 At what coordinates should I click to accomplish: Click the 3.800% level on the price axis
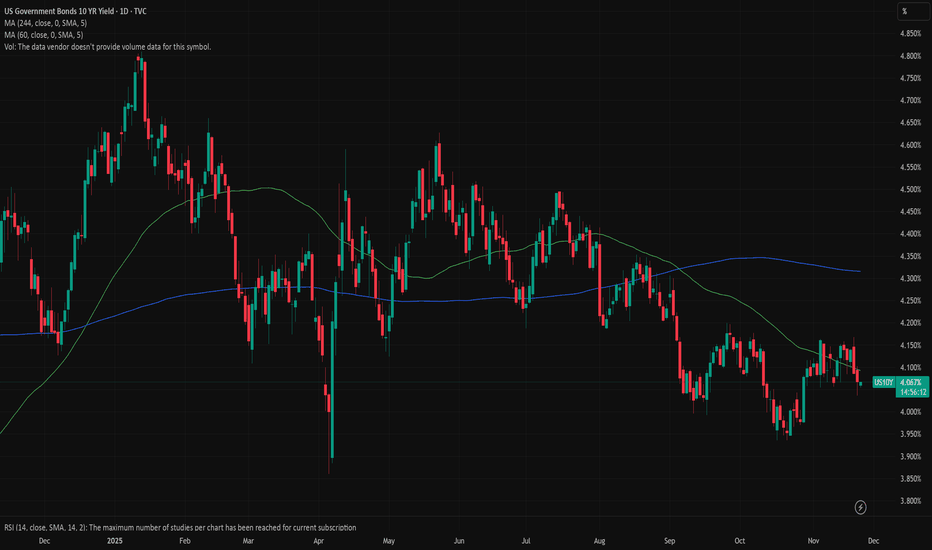pos(909,501)
